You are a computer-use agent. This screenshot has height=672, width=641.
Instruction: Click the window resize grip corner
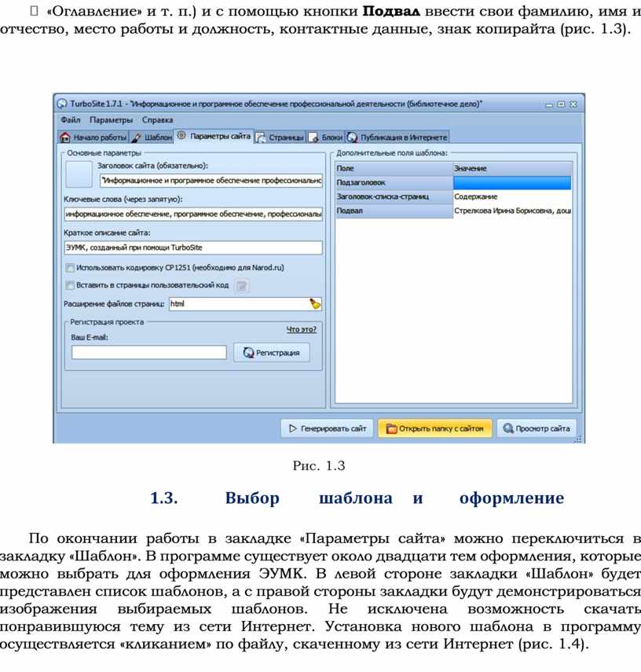[578, 439]
